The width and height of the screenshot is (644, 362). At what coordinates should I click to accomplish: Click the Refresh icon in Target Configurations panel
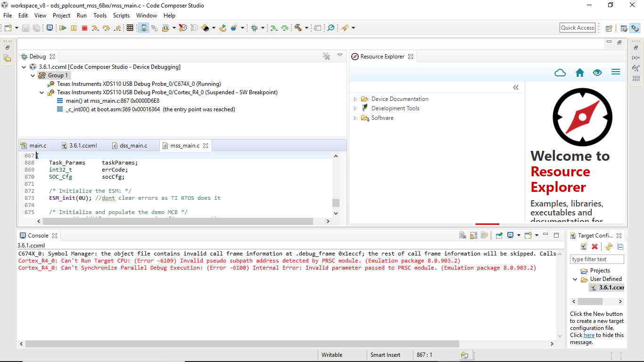(x=609, y=247)
